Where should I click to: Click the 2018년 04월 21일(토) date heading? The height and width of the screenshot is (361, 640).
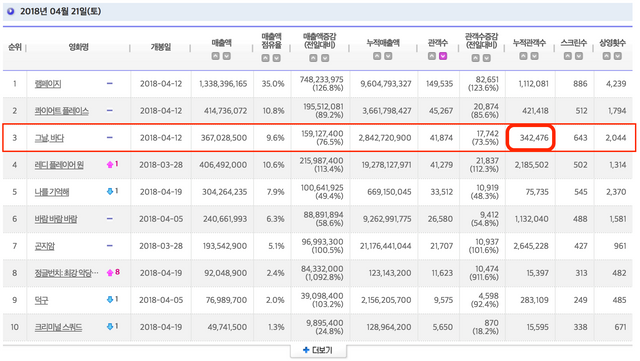61,11
